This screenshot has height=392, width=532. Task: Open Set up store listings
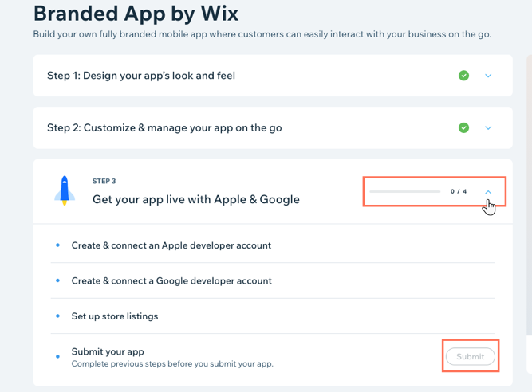[115, 316]
